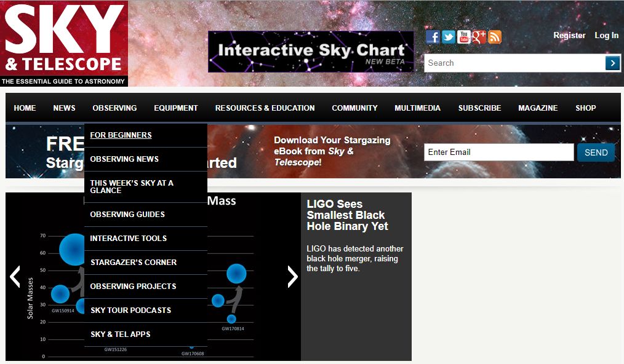Image resolution: width=624 pixels, height=364 pixels.
Task: Click the SEND button
Action: coord(596,152)
